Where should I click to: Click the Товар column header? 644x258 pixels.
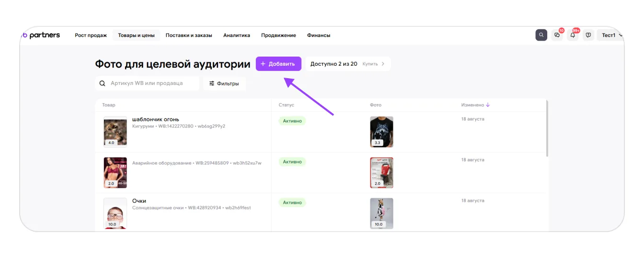pyautogui.click(x=109, y=105)
